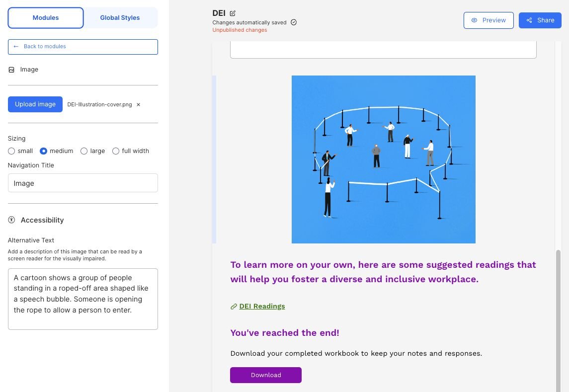Click the Accessibility section icon
The height and width of the screenshot is (392, 569).
[12, 220]
